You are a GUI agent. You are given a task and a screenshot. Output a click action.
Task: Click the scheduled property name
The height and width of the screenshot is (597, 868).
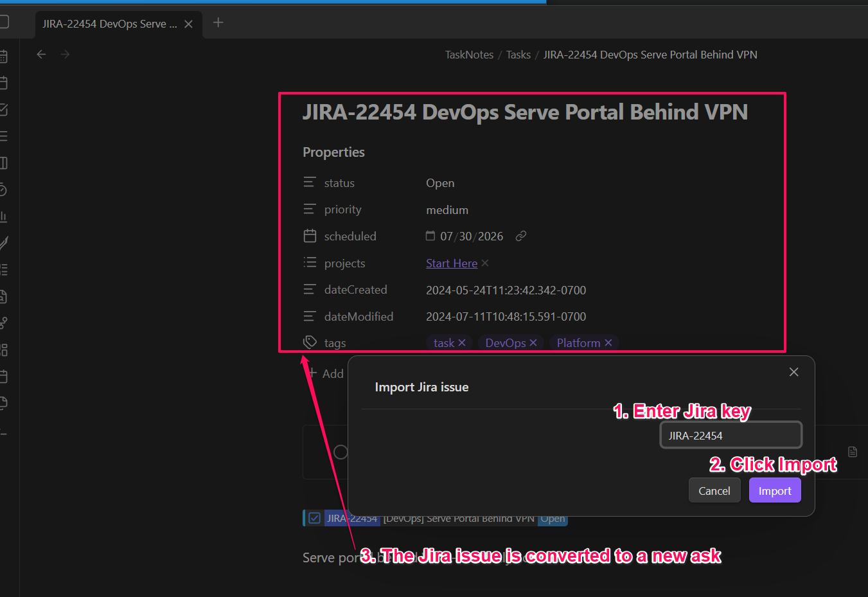pyautogui.click(x=350, y=236)
